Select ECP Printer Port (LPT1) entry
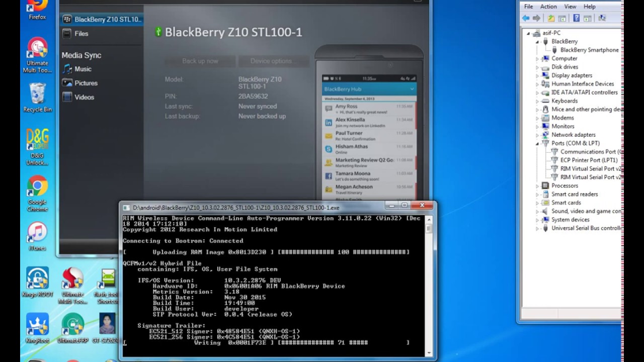 (589, 160)
